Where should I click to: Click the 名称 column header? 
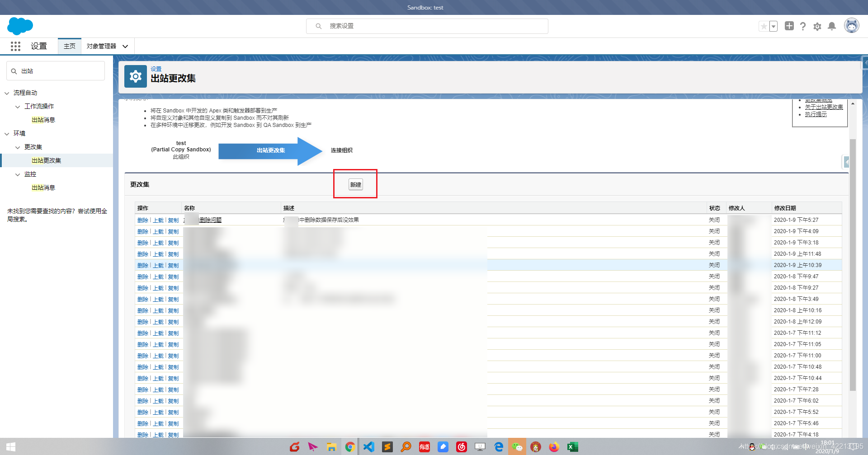pyautogui.click(x=189, y=208)
